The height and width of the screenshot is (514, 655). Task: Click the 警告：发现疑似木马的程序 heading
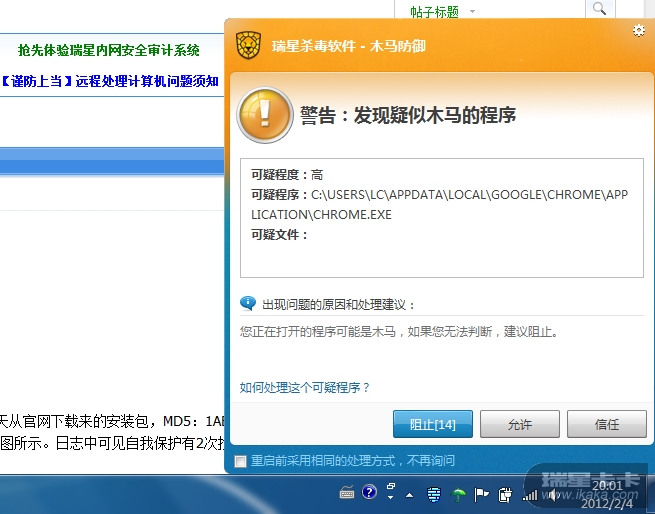(x=408, y=115)
